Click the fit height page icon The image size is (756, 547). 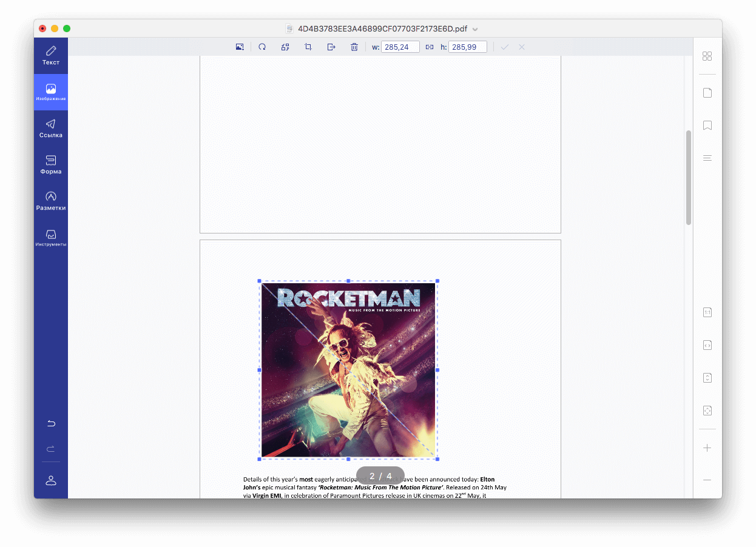(x=707, y=378)
